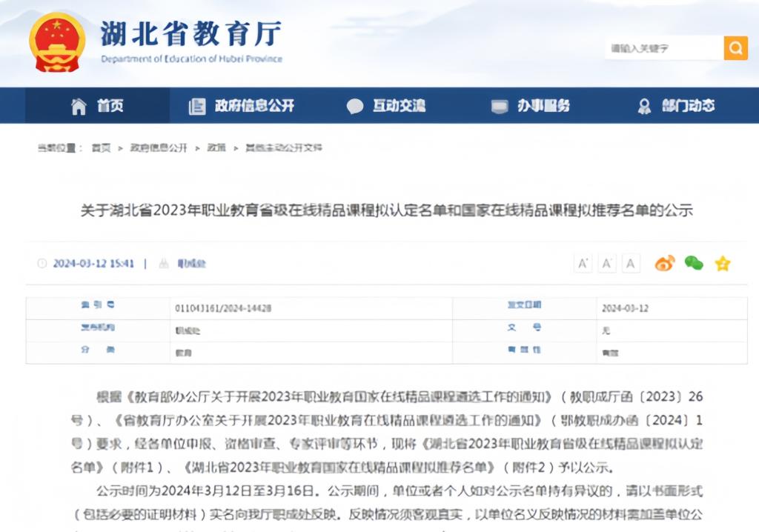This screenshot has height=532, width=759.
Task: Share article to Weibo
Action: (664, 263)
